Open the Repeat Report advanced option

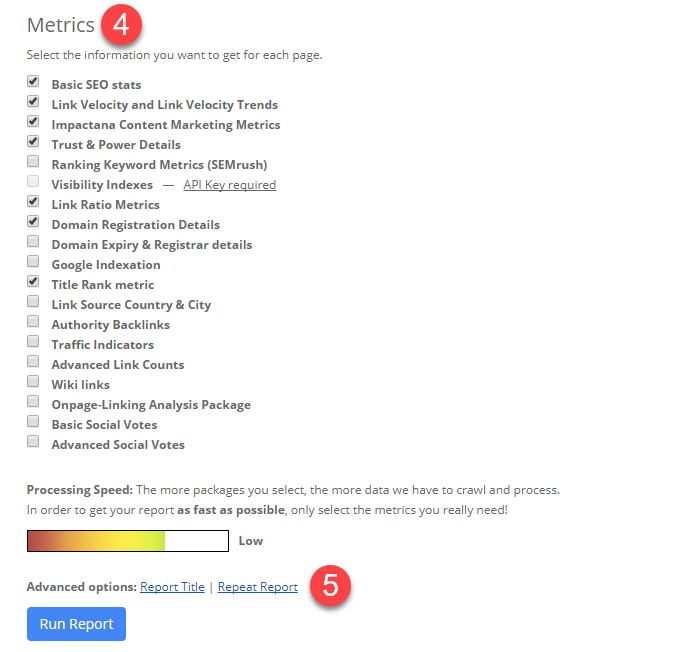click(x=258, y=587)
